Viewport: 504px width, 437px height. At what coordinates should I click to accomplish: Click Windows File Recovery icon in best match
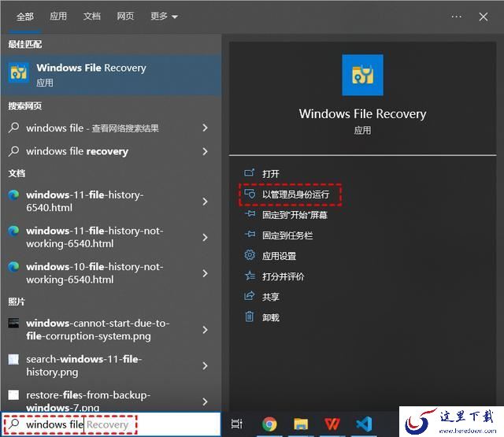19,73
